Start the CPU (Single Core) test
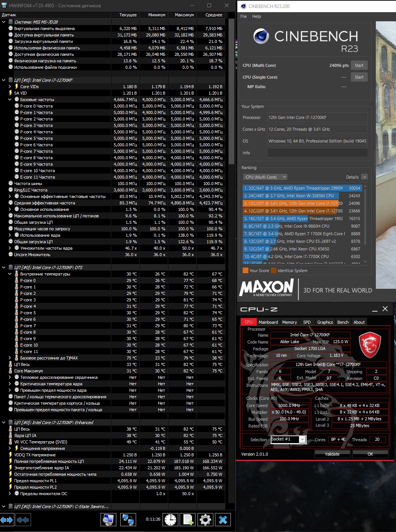 click(x=359, y=77)
